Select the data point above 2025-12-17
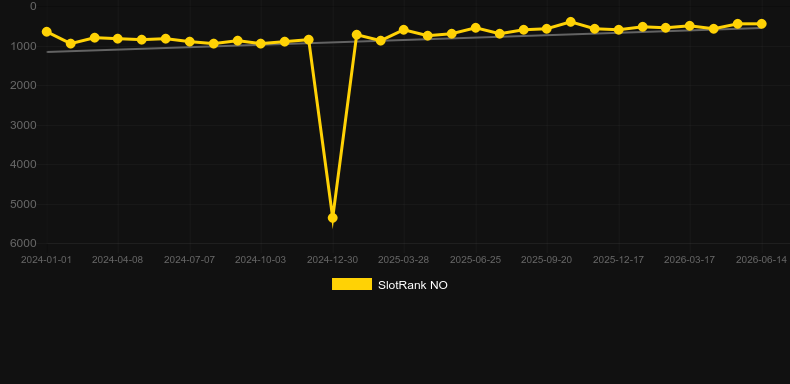790x384 pixels. 619,30
